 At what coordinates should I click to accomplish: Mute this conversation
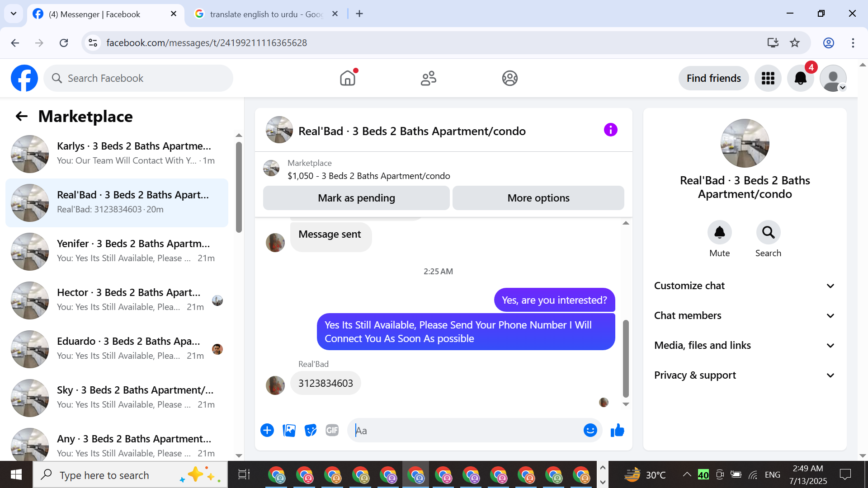point(719,233)
